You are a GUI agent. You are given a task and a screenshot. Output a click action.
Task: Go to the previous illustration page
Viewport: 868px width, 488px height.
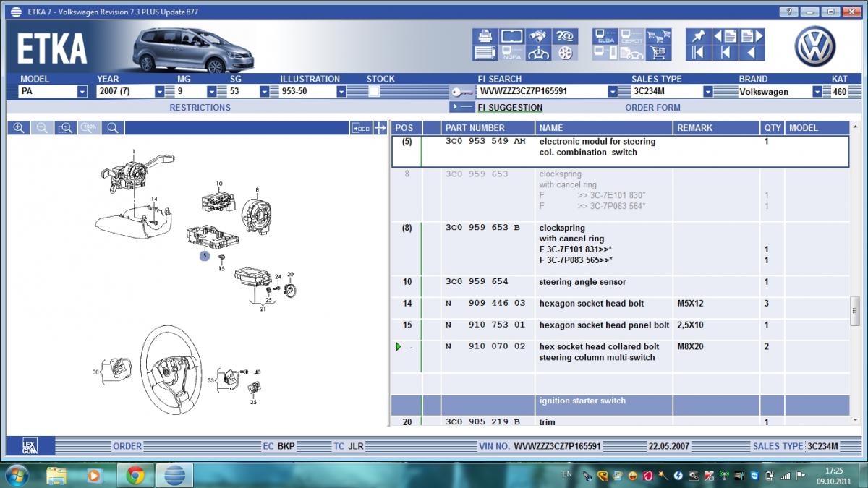pyautogui.click(x=726, y=36)
